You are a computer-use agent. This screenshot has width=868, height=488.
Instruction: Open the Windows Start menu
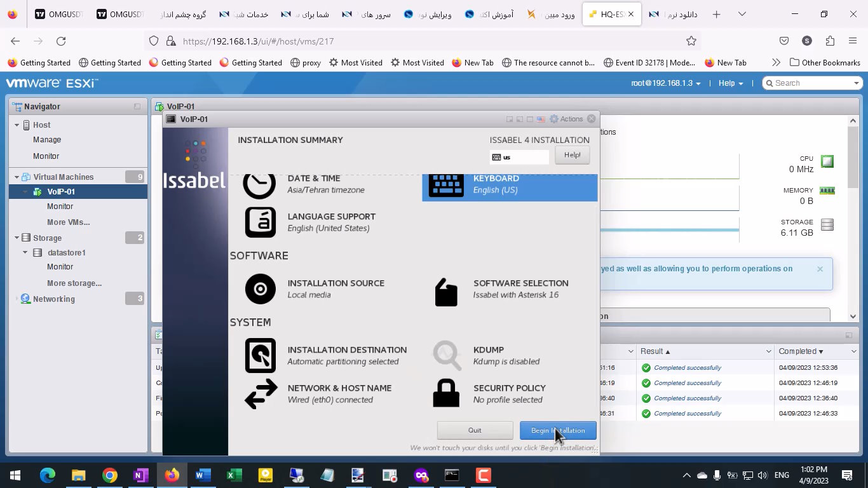(15, 475)
